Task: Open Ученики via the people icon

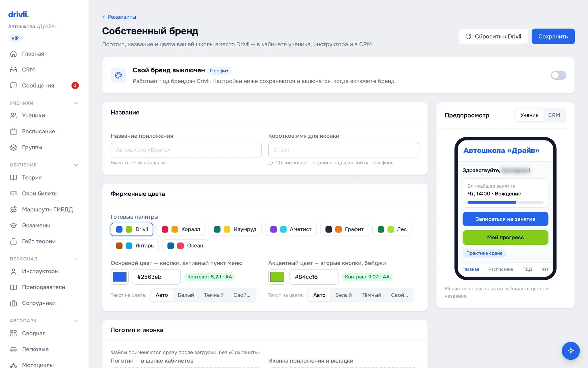Action: (x=13, y=116)
